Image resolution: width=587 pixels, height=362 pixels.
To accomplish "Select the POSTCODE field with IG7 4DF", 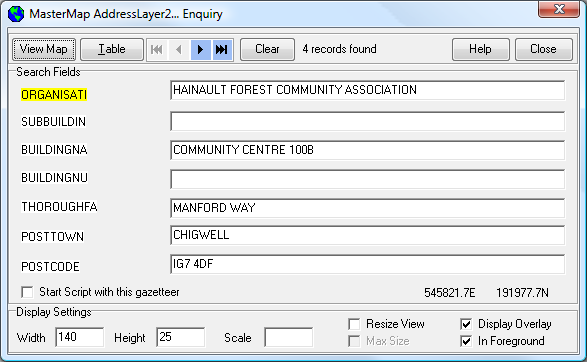I will [368, 264].
